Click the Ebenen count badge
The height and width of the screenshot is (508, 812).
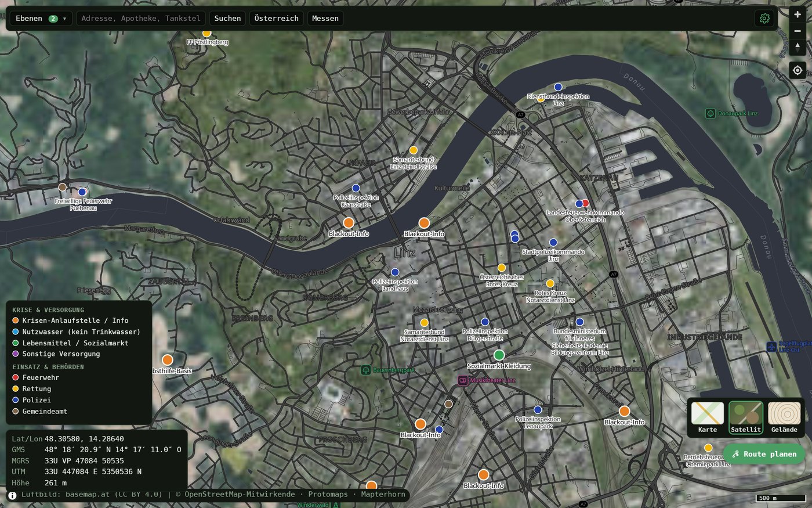[53, 19]
